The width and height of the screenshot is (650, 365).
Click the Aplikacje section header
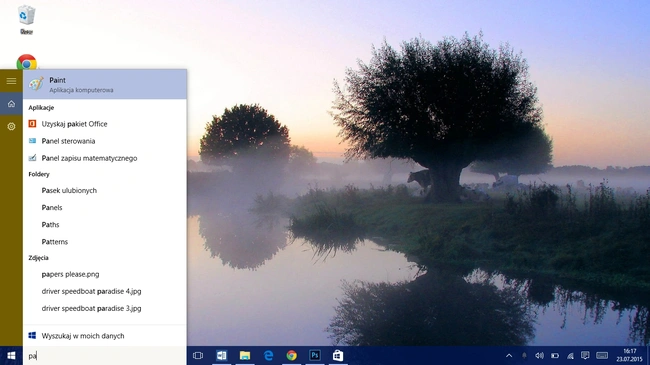[x=41, y=107]
